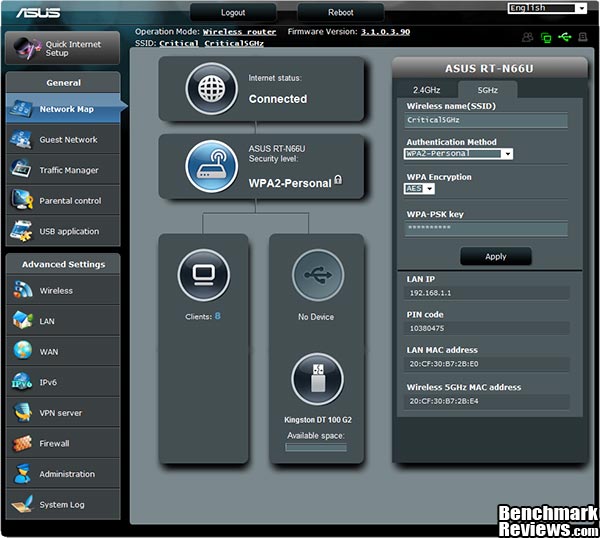The image size is (600, 538).
Task: Click the green network status icon in header
Action: (546, 37)
